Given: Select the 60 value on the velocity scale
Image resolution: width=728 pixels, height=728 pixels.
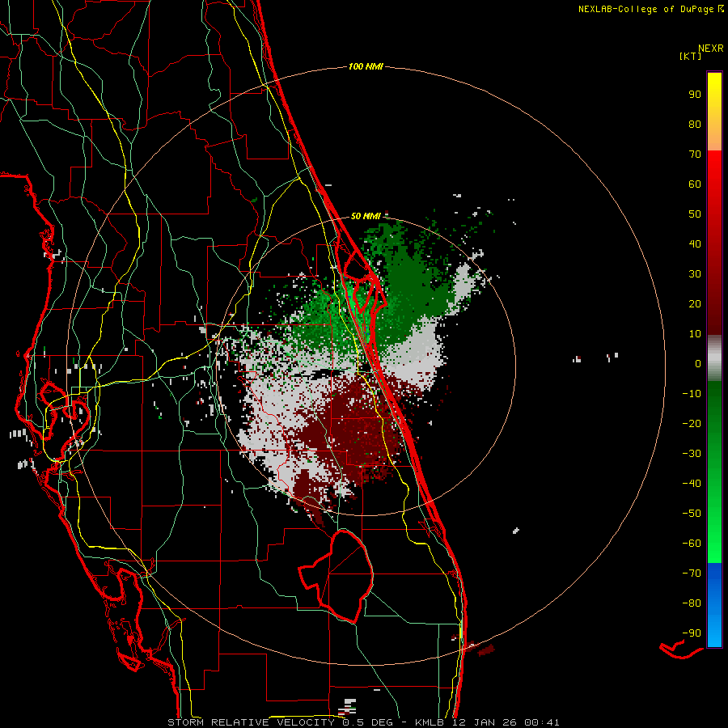Looking at the screenshot, I should point(695,184).
